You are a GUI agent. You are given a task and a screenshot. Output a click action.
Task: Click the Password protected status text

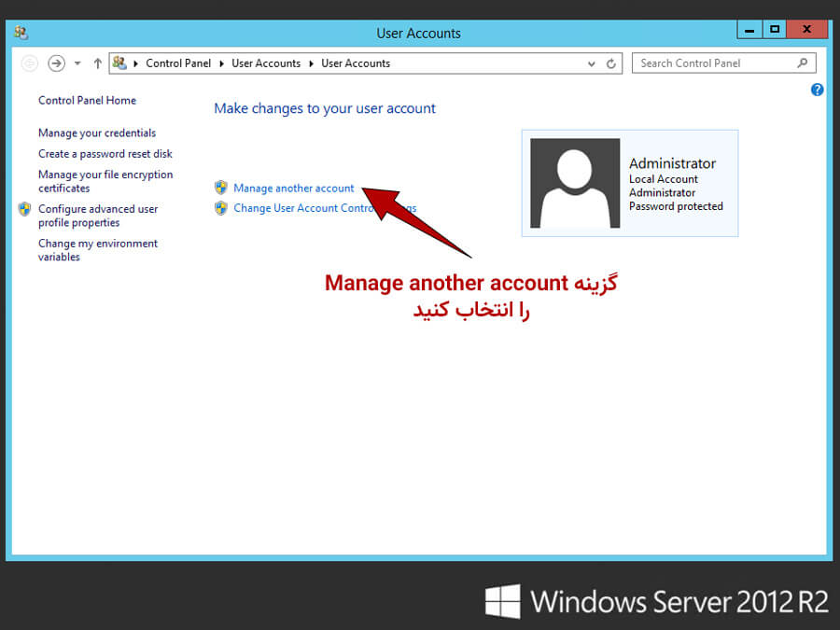(676, 206)
